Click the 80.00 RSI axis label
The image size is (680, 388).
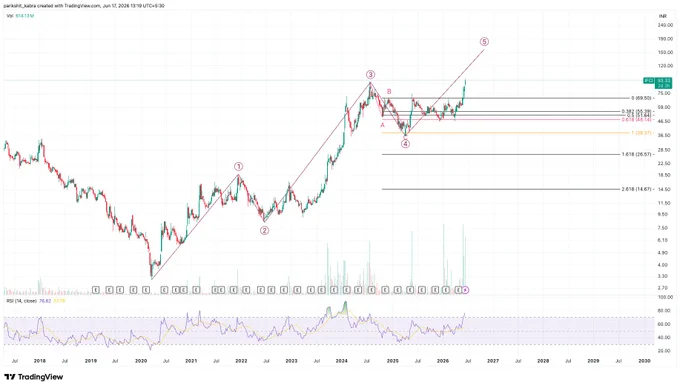[664, 311]
